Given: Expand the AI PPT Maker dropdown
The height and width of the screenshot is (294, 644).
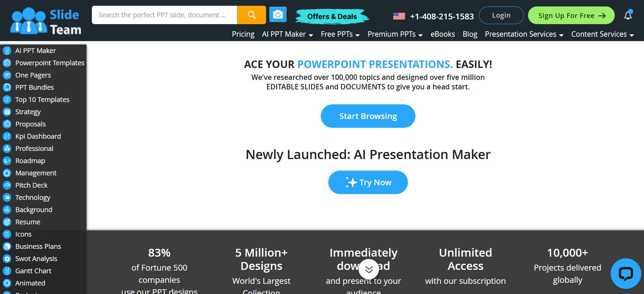Looking at the screenshot, I should click(287, 34).
